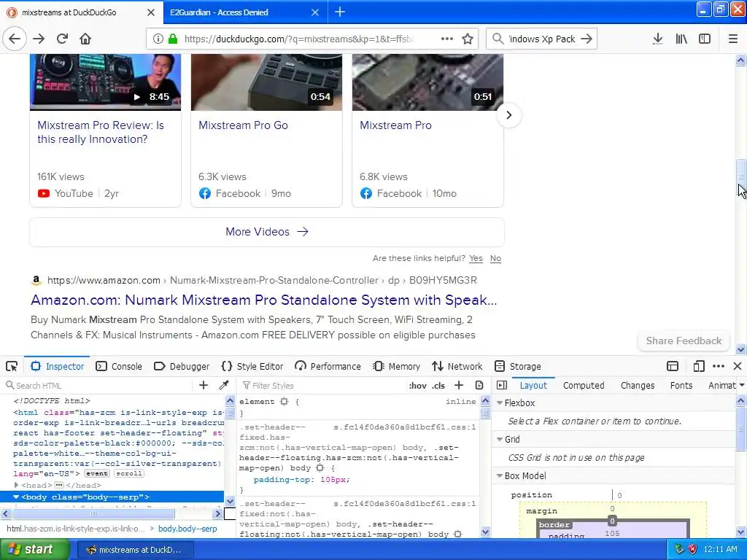Go back with the browser back arrow
Screen dimensions: 747x560
tap(15, 39)
